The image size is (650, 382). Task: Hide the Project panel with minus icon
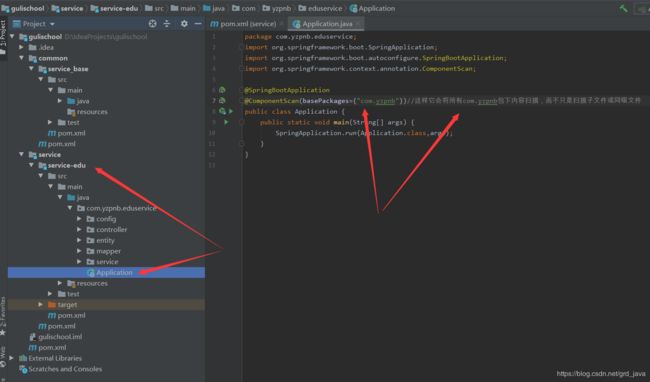coord(198,24)
